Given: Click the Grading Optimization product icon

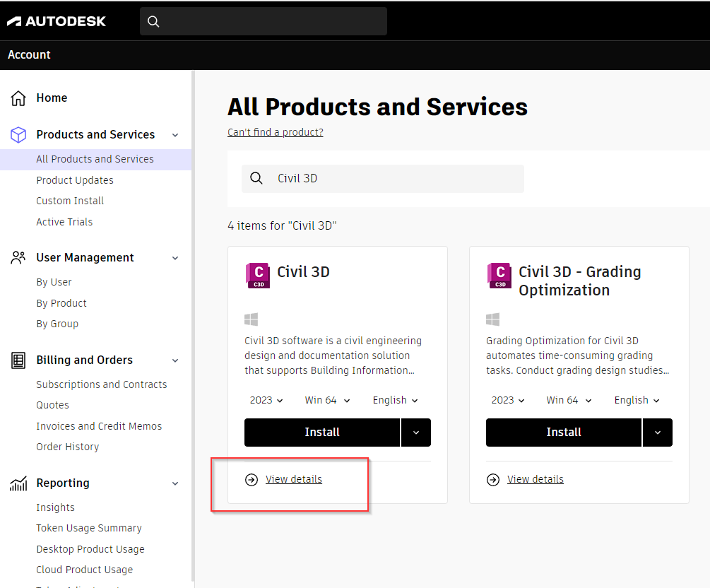Looking at the screenshot, I should coord(499,276).
